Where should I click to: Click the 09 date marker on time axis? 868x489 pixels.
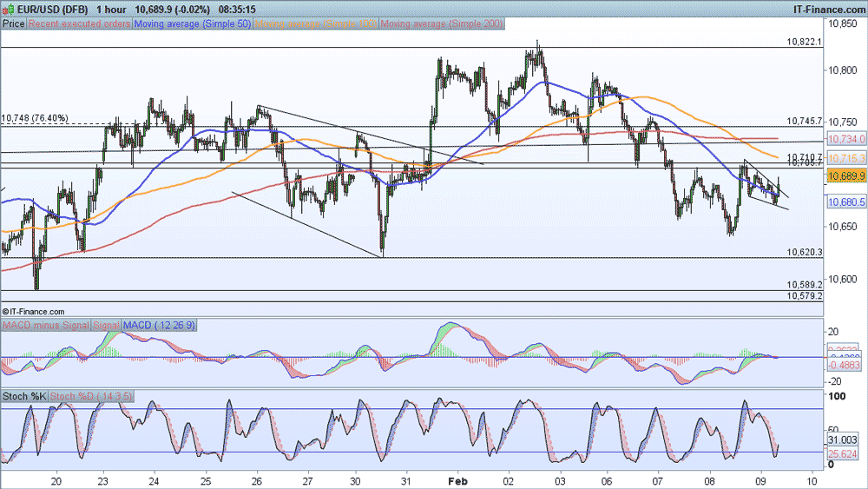click(x=761, y=480)
